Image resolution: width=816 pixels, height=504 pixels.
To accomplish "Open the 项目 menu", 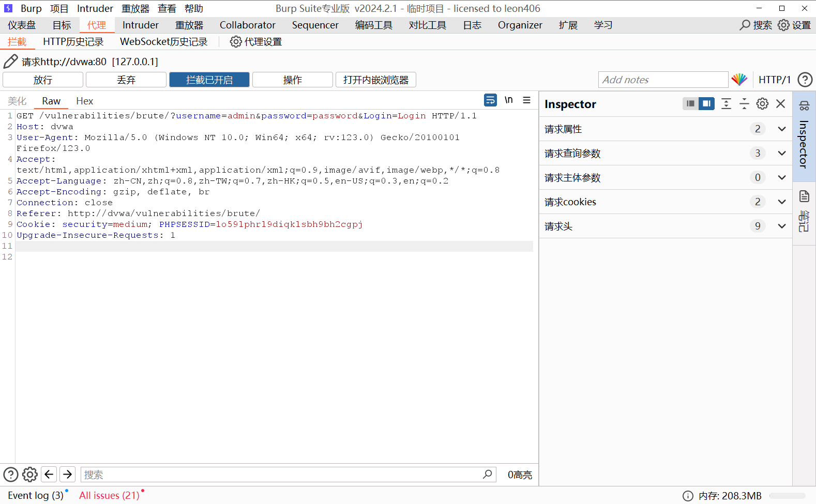I will click(59, 8).
